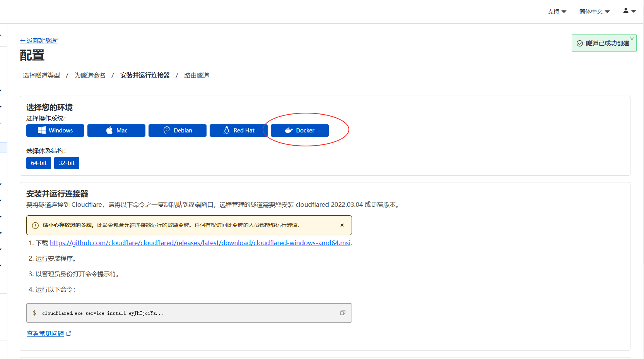
Task: Click the 路由隧道 breadcrumb step
Action: point(196,76)
